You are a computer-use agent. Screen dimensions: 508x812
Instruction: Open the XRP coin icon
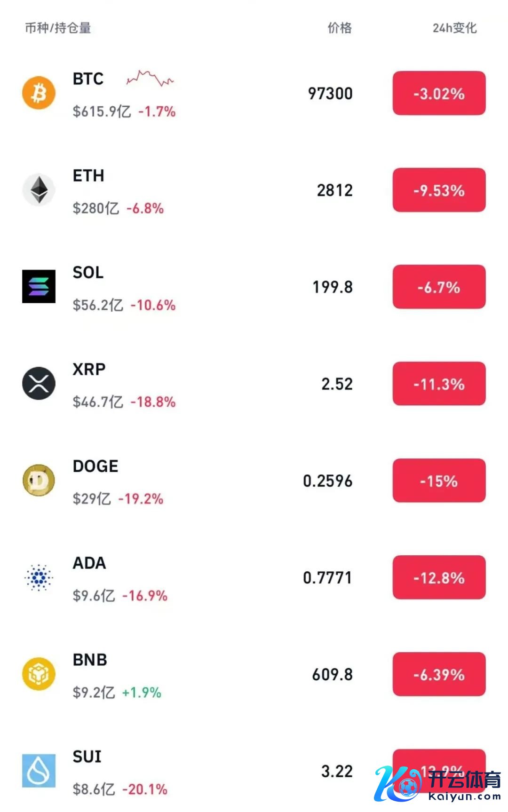[39, 383]
